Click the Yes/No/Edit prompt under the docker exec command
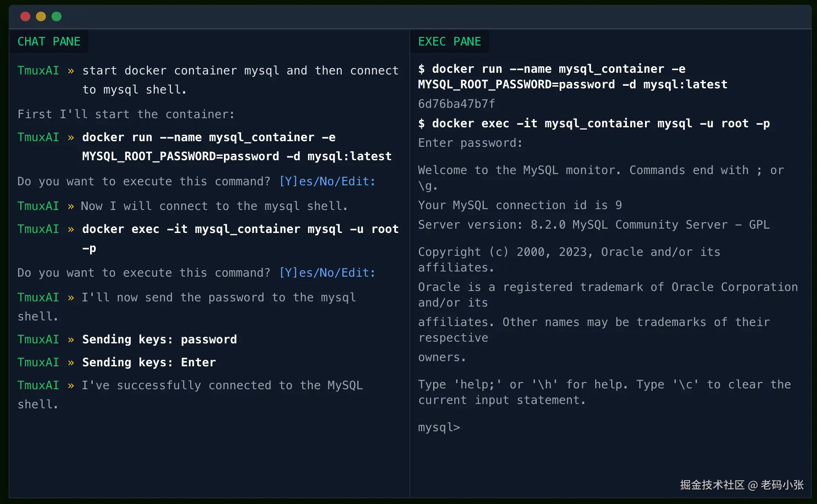This screenshot has height=504, width=817. click(x=327, y=273)
